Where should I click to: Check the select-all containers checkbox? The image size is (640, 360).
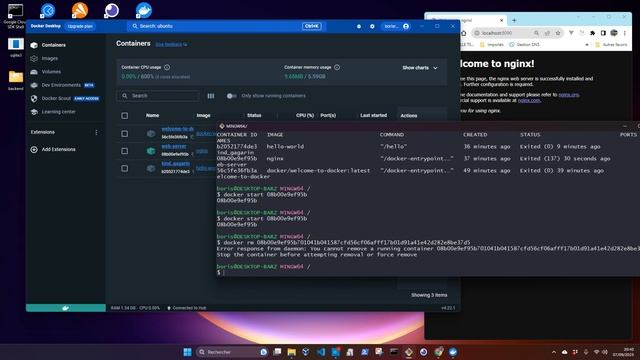[x=124, y=116]
